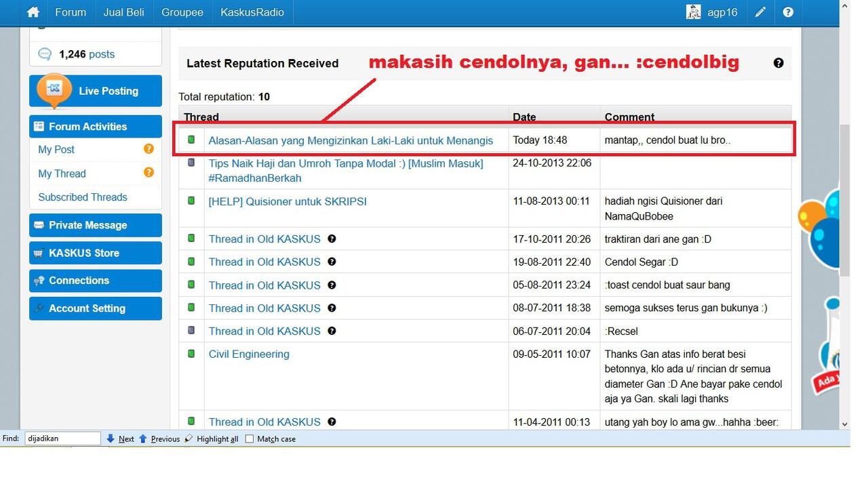Viewport: 868px width, 488px height.
Task: Click agp16 user avatar
Action: click(693, 12)
